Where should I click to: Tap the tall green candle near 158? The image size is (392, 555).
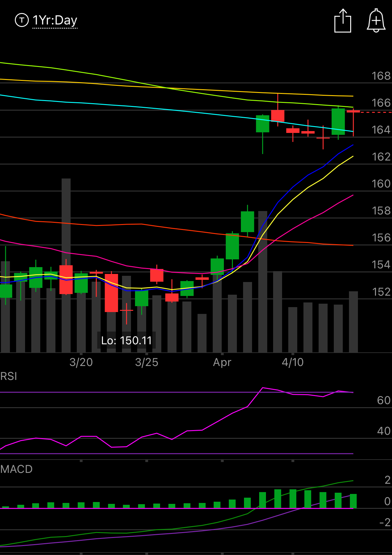[x=247, y=221]
